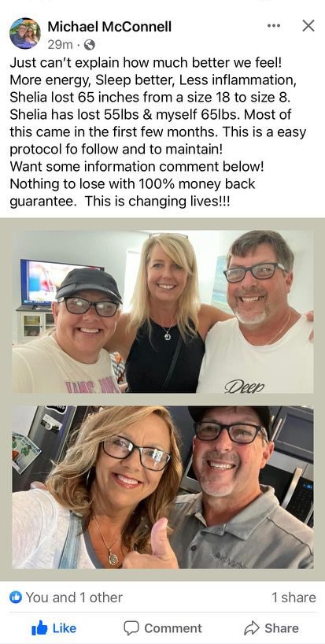This screenshot has height=644, width=325.
Task: Tap the arrow Share icon
Action: [252, 628]
